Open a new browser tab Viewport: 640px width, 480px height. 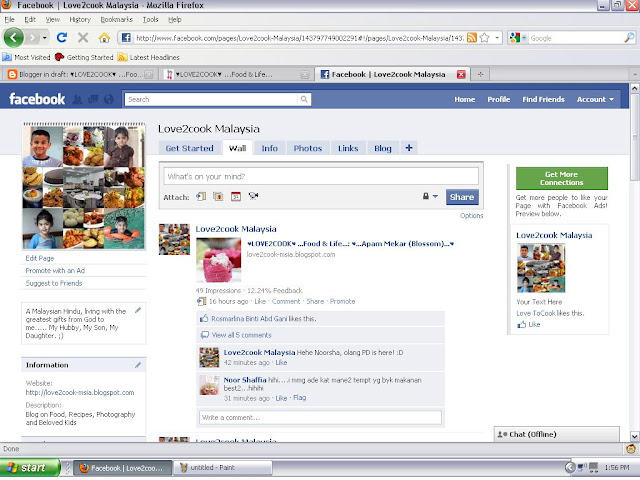[x=480, y=74]
